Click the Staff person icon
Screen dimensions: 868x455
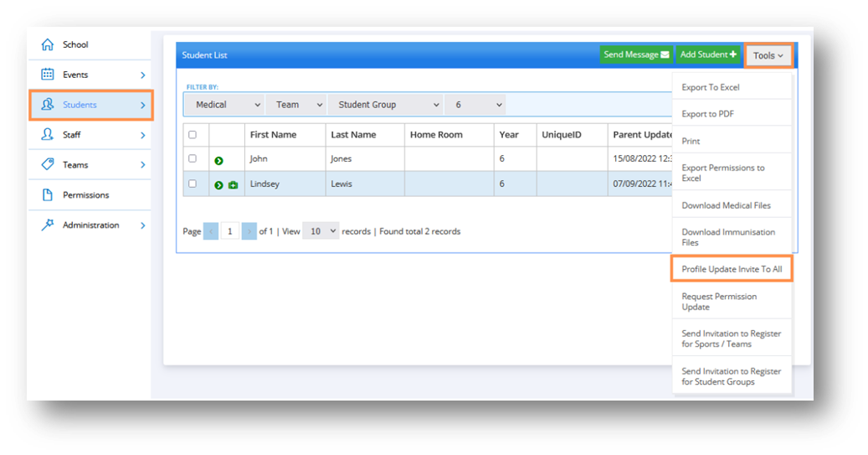click(x=48, y=134)
